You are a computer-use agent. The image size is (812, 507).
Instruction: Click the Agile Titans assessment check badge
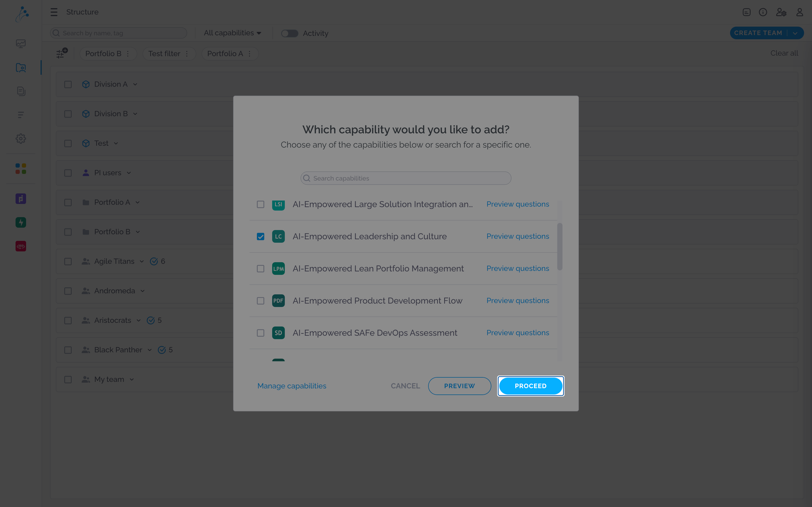(154, 261)
